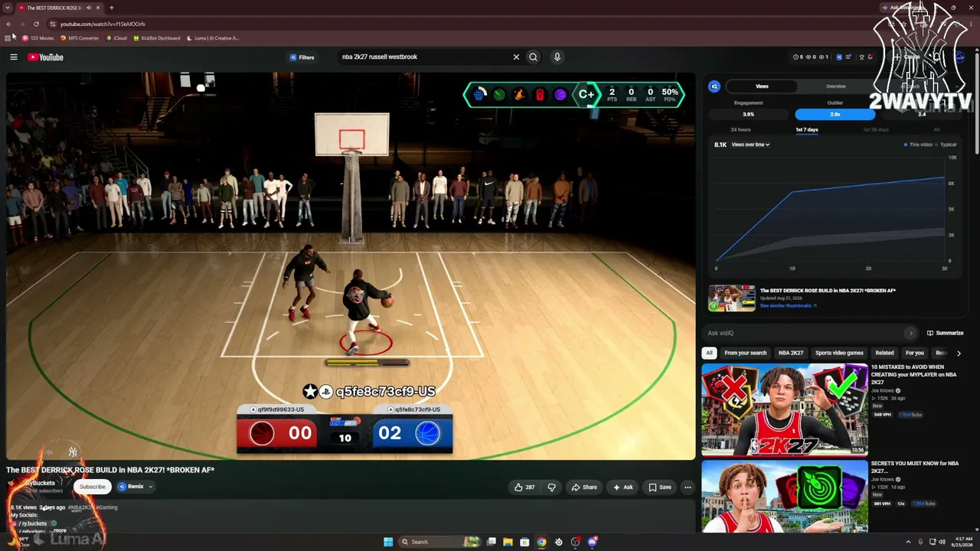Open Discord from the taskbar
Viewport: 980px width, 551px height.
point(592,542)
